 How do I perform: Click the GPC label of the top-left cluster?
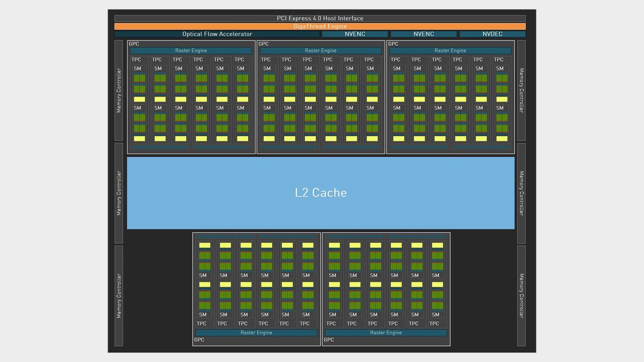(x=134, y=44)
